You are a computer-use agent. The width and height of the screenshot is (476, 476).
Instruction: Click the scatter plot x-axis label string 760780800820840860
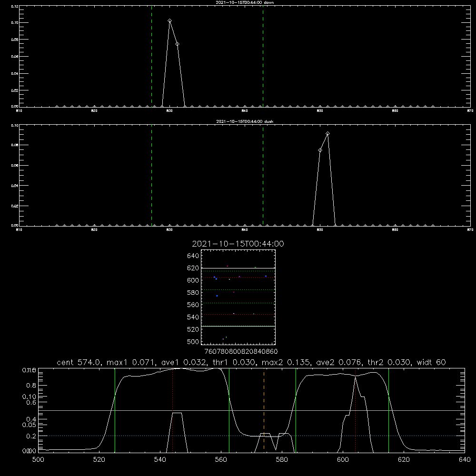241,352
